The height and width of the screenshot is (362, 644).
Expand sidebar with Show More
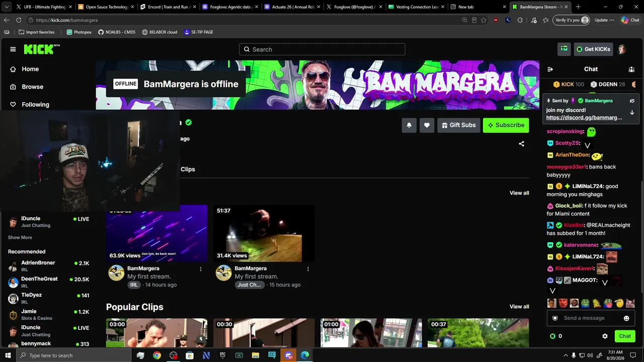tap(20, 237)
